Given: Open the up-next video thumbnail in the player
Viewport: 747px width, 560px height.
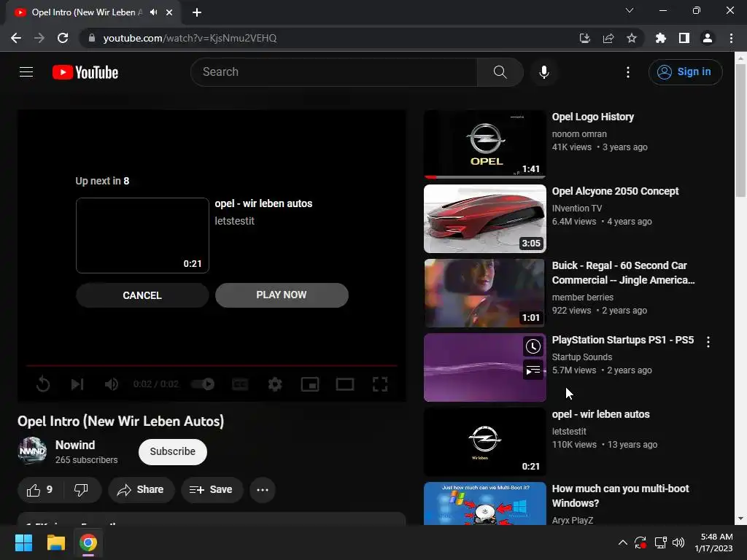Looking at the screenshot, I should (142, 236).
